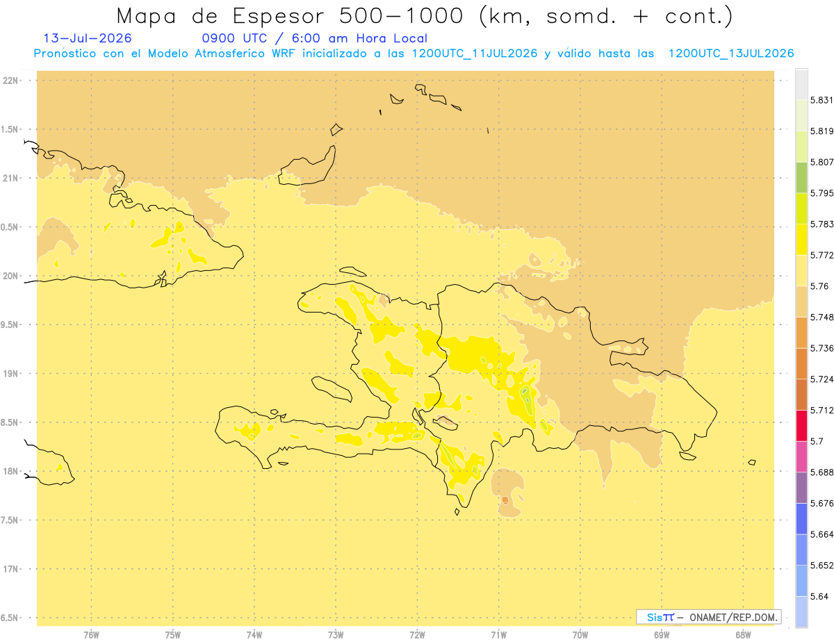Click the 17N latitude label
This screenshot has width=834, height=644.
12,569
